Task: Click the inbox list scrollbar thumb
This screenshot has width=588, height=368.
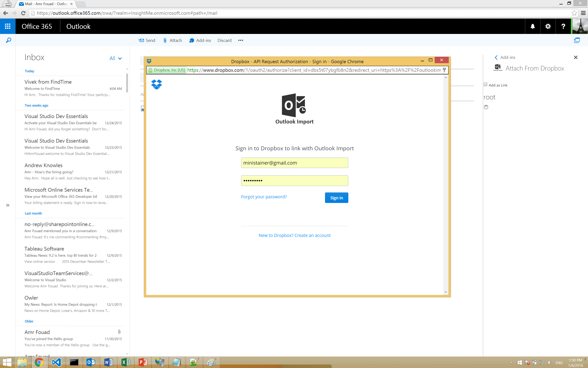Action: pyautogui.click(x=127, y=83)
